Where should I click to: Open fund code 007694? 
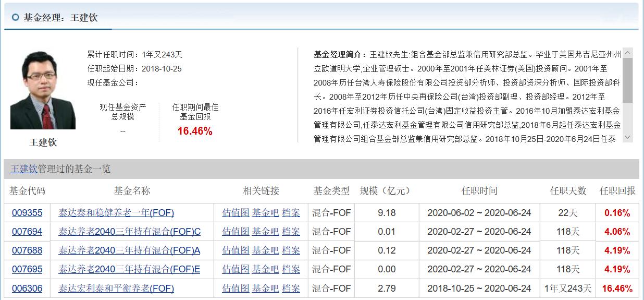point(27,232)
